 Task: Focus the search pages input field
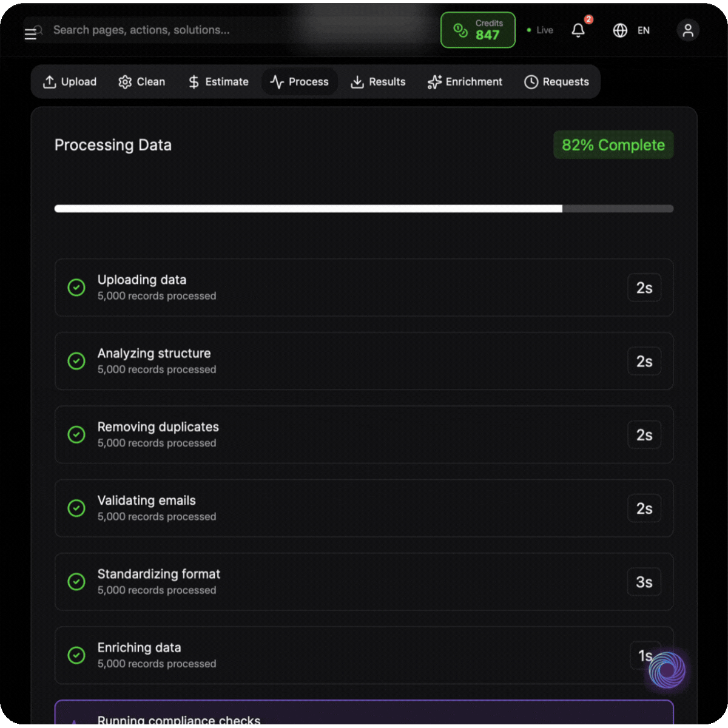pyautogui.click(x=182, y=30)
